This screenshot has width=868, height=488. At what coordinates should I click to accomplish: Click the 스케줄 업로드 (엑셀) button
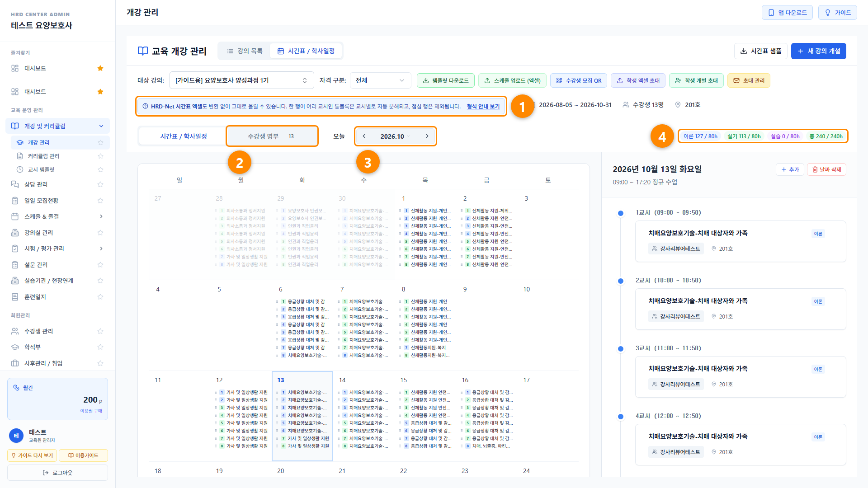coord(512,80)
